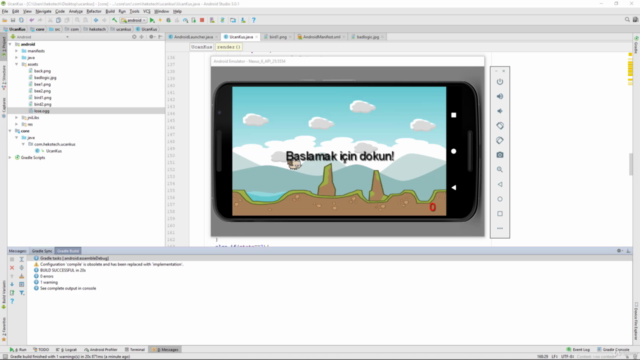Open the TODO tool window
Image resolution: width=640 pixels, height=360 pixels.
41,350
